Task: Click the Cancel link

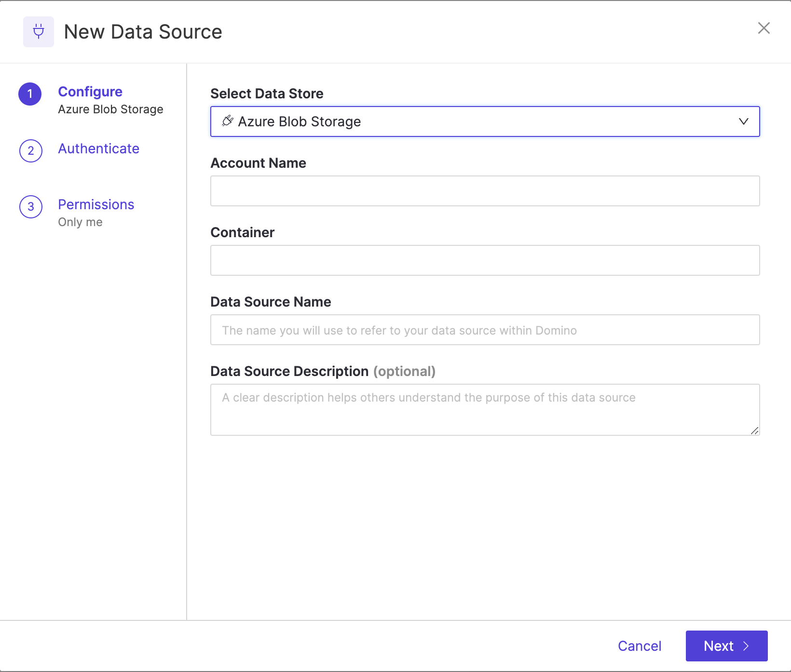Action: (x=640, y=646)
